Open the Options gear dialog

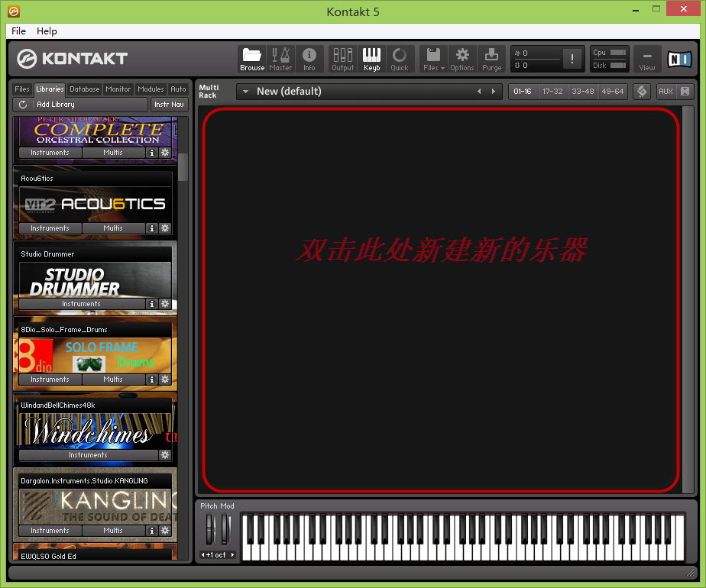click(462, 59)
